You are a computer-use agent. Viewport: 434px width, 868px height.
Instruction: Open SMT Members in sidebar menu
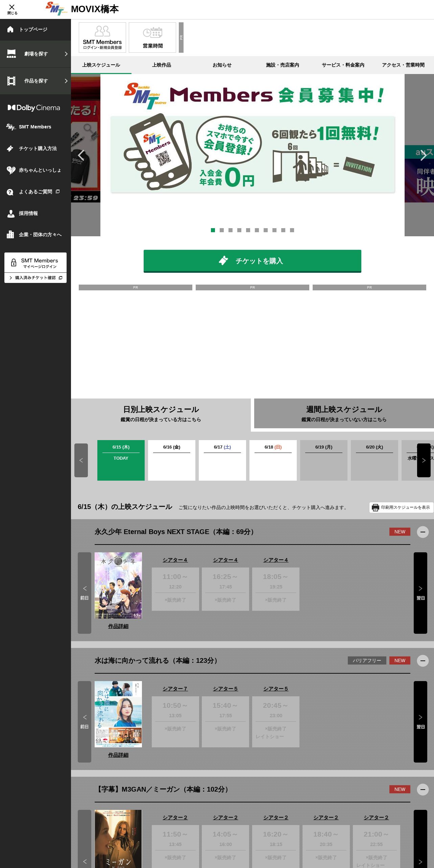point(35,127)
